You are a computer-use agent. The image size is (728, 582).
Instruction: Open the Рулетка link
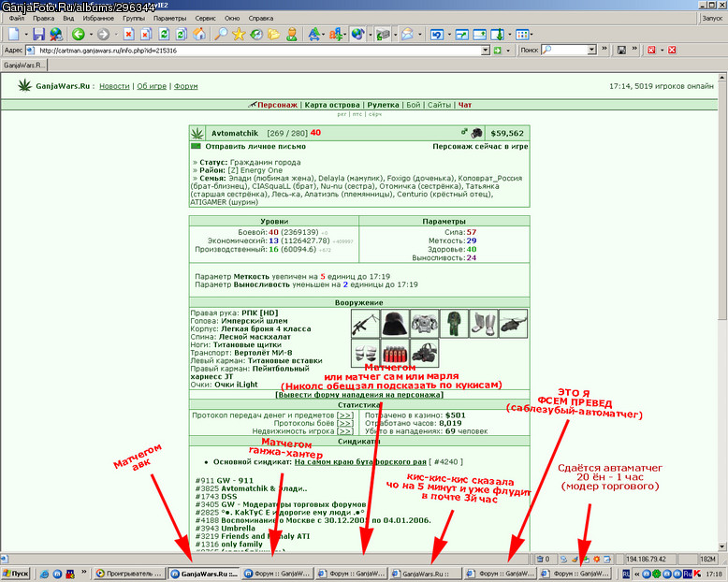tap(383, 105)
